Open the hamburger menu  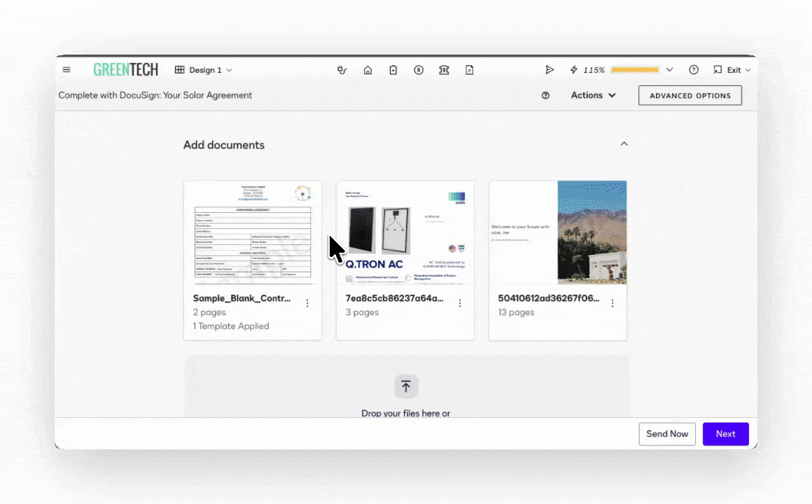[x=66, y=70]
